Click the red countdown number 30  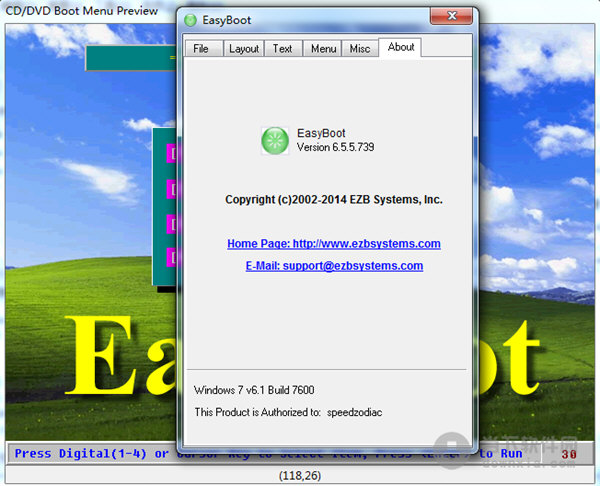[569, 454]
